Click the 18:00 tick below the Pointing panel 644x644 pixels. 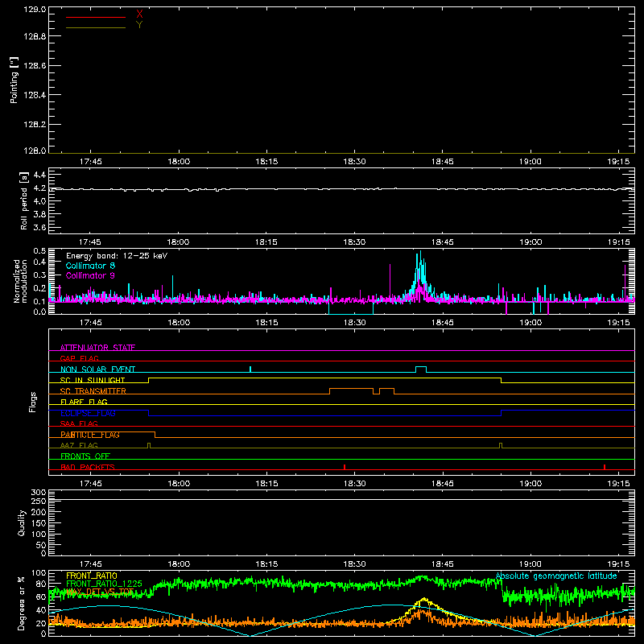coord(179,162)
